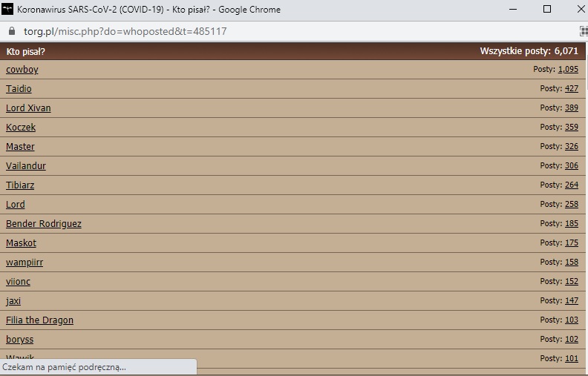
Task: Maximize the Chrome popup window
Action: pyautogui.click(x=547, y=10)
